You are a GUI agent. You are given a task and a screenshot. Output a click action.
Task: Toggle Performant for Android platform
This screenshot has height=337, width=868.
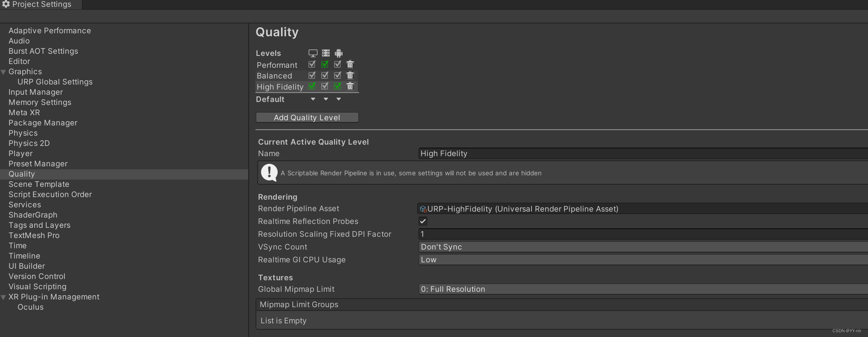click(337, 64)
